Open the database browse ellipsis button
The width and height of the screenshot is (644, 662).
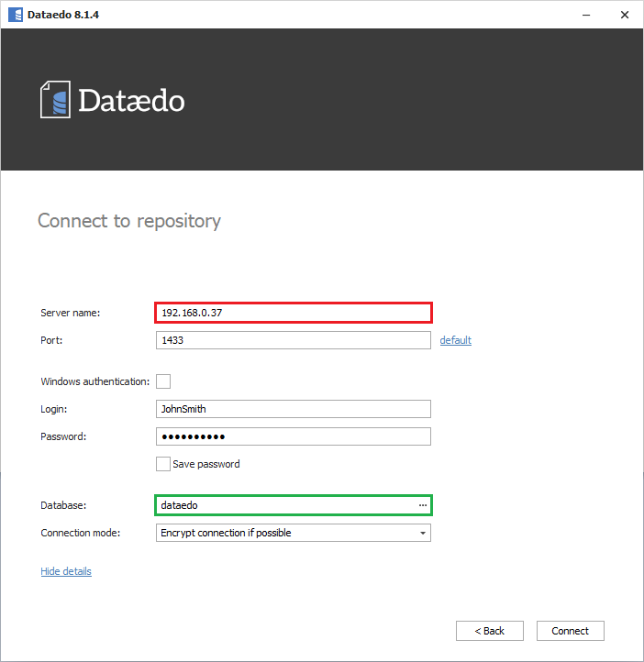pos(423,505)
